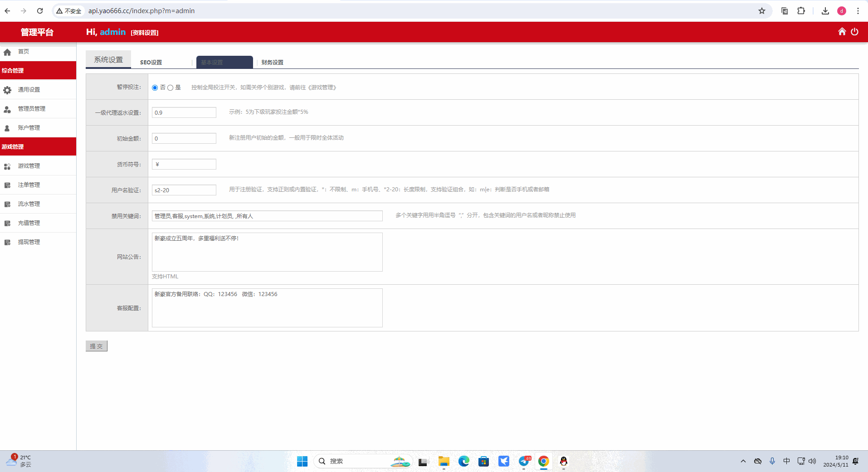This screenshot has width=868, height=472.
Task: Open 通用设置 gear icon in sidebar
Action: pyautogui.click(x=7, y=90)
